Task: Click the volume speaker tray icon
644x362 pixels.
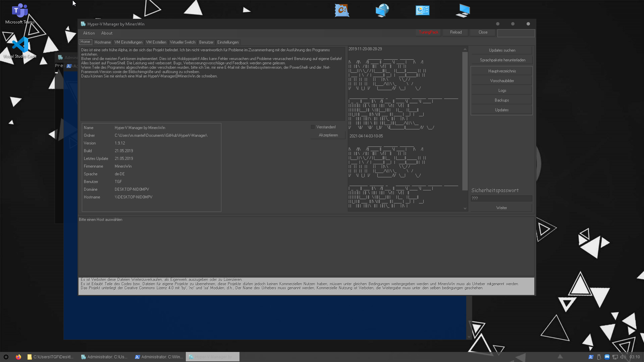Action: (x=623, y=357)
